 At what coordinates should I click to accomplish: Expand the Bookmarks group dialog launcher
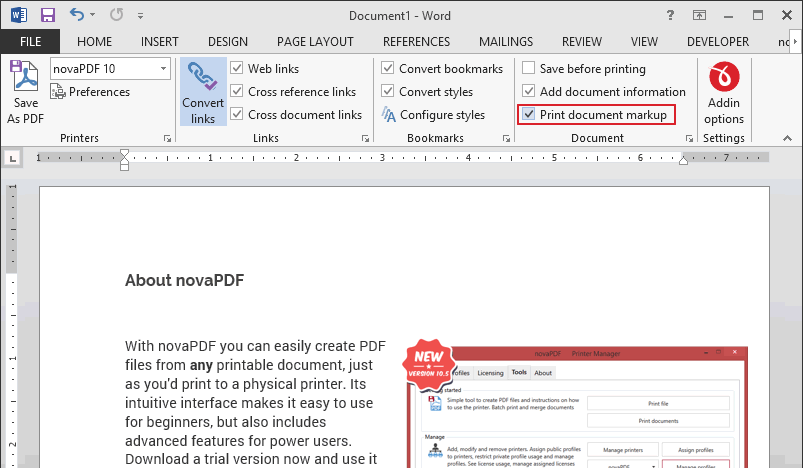click(x=506, y=139)
